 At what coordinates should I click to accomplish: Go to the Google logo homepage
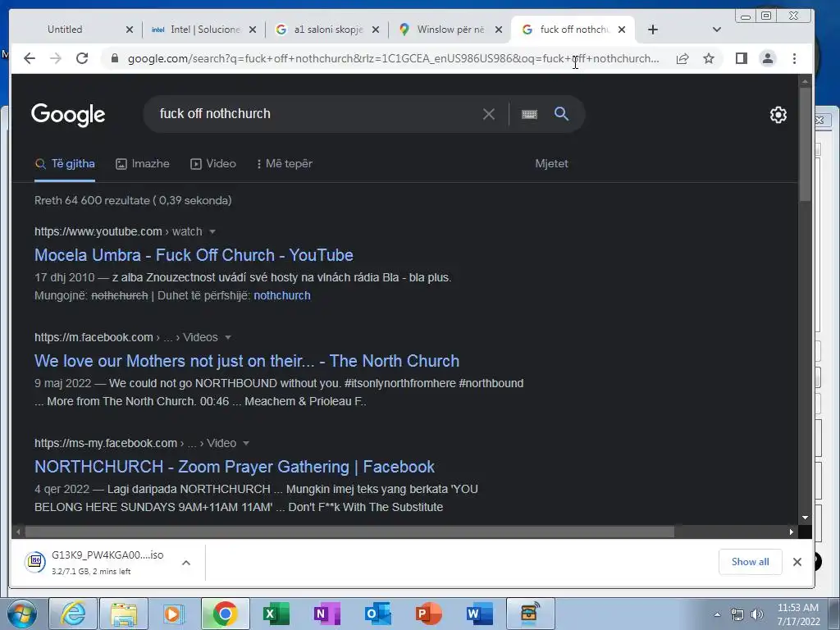68,115
